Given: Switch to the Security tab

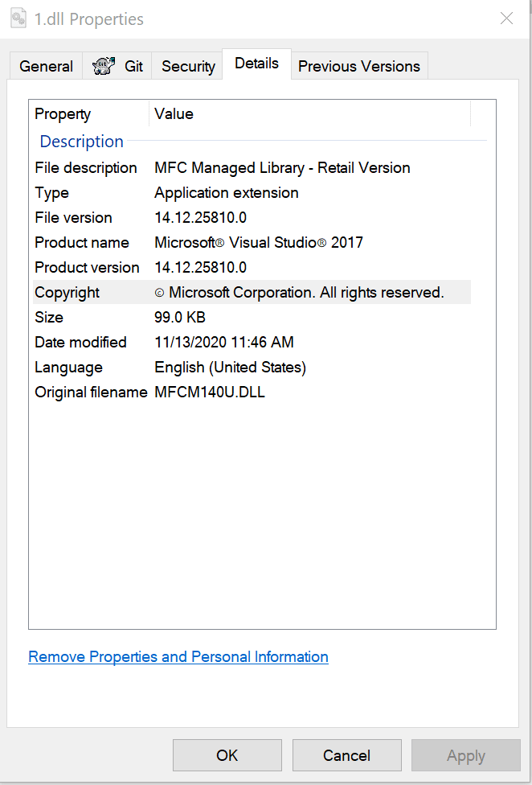Looking at the screenshot, I should pyautogui.click(x=188, y=67).
